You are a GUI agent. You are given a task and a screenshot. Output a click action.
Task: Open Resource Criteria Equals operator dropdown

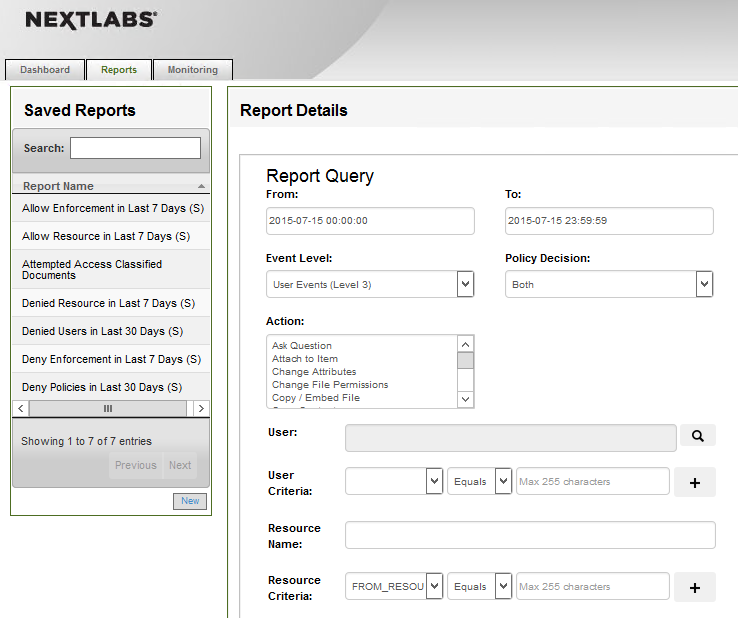tap(479, 586)
